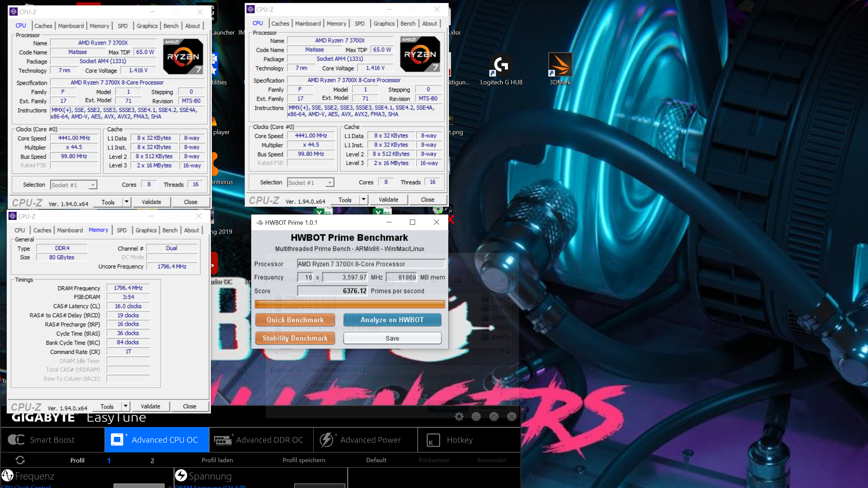The height and width of the screenshot is (488, 868).
Task: Click Core Speed value in upper-left CPU-Z
Action: tap(74, 138)
